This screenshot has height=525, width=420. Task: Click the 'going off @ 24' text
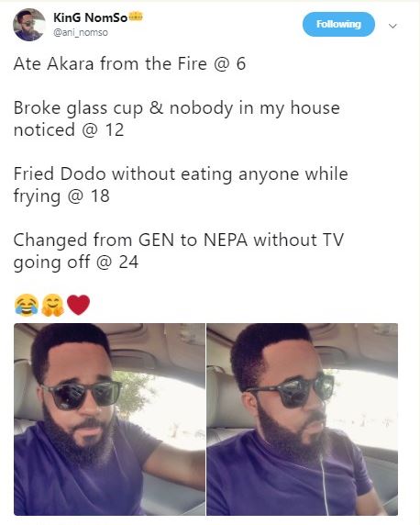tap(76, 262)
